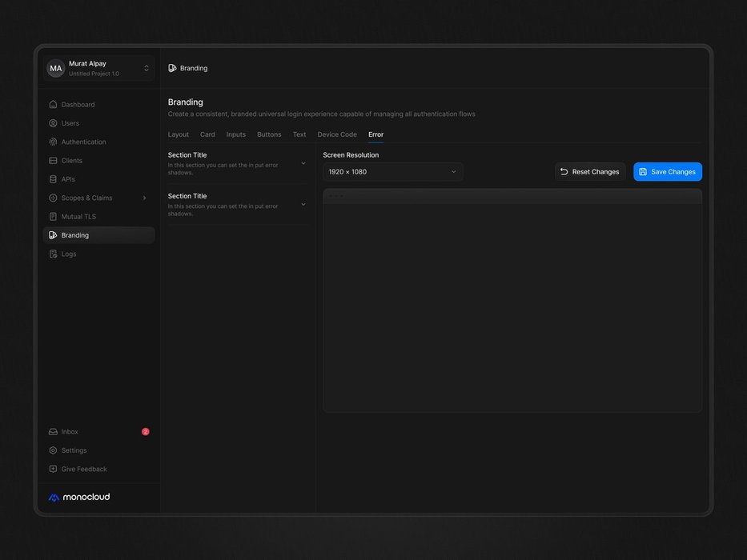This screenshot has width=747, height=560.
Task: Click the monocloud logo
Action: click(x=79, y=497)
